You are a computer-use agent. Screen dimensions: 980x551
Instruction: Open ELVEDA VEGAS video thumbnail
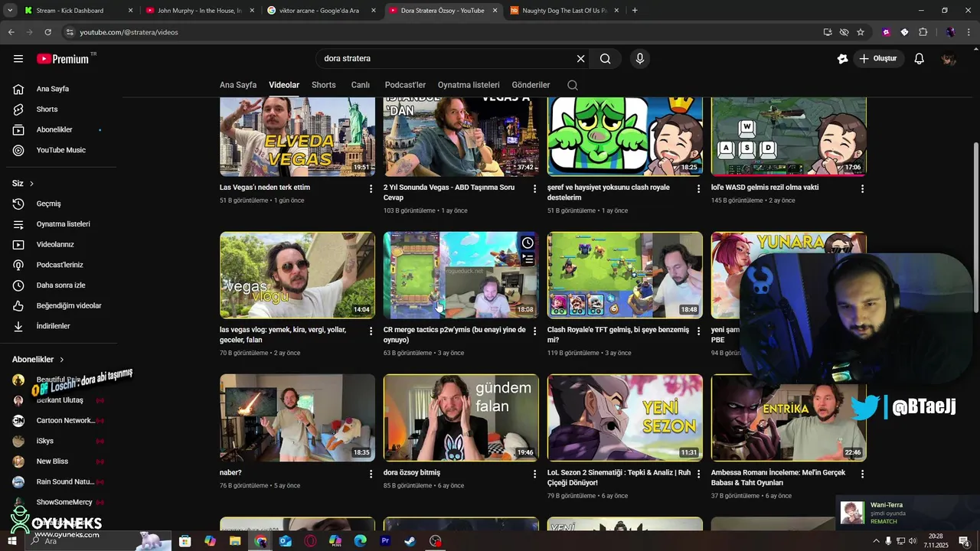[297, 136]
